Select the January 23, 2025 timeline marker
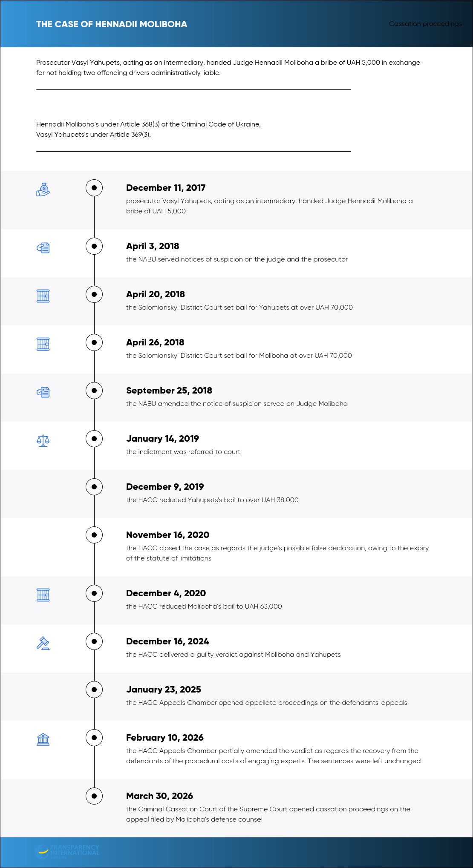The width and height of the screenshot is (473, 868). (94, 690)
